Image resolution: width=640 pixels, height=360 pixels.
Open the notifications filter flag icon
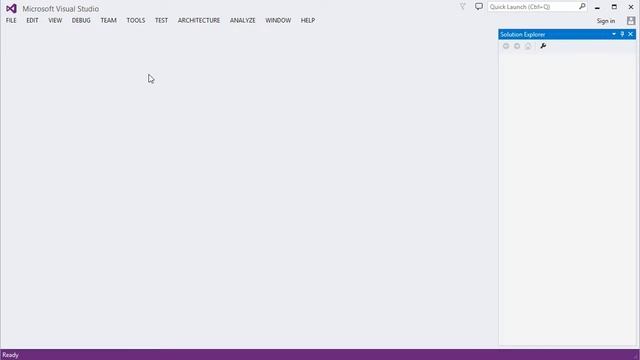tap(462, 7)
